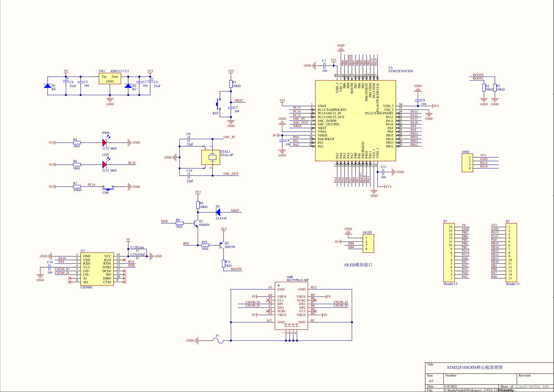This screenshot has width=554, height=392.
Task: Click the A3 size value in title block
Action: point(431,381)
